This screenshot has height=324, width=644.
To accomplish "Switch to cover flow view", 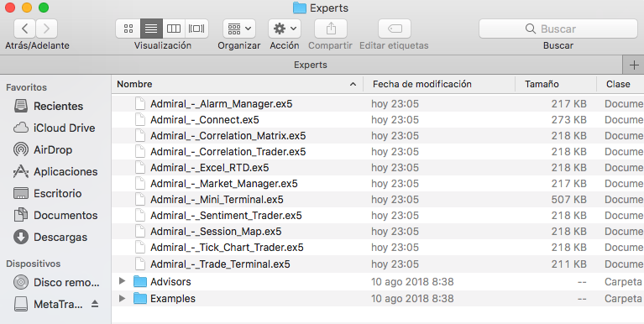I will [196, 29].
